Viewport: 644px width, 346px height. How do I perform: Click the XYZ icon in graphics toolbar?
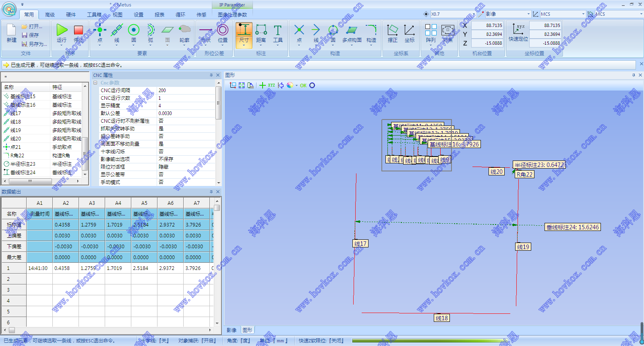point(271,85)
